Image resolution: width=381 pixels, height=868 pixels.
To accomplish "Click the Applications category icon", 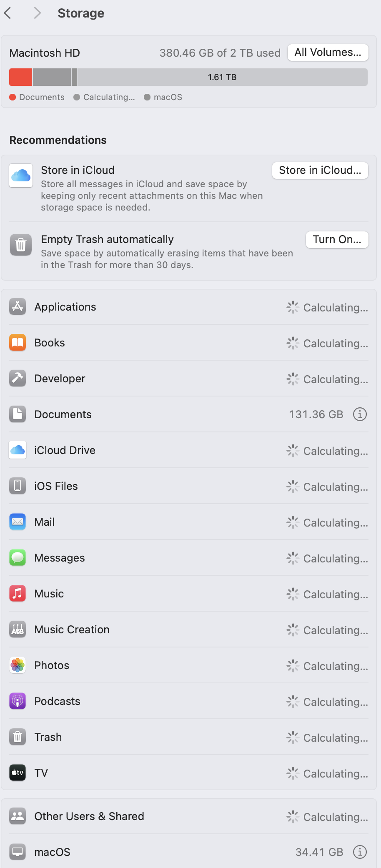I will [x=18, y=307].
